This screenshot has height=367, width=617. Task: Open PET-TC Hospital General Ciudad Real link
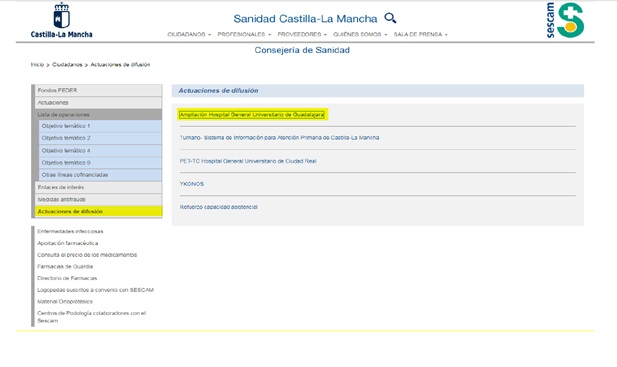point(248,161)
